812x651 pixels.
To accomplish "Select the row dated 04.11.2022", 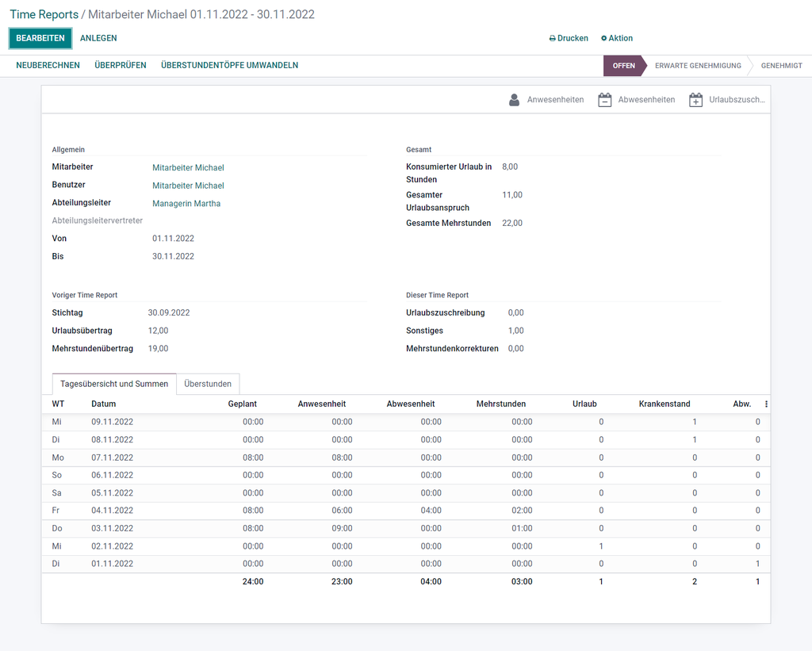I will point(406,511).
